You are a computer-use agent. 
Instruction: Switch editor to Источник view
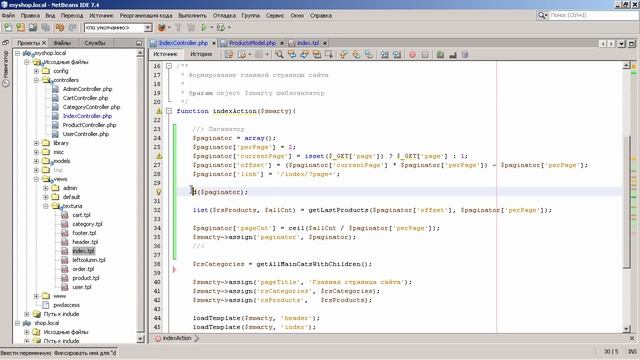[166, 54]
